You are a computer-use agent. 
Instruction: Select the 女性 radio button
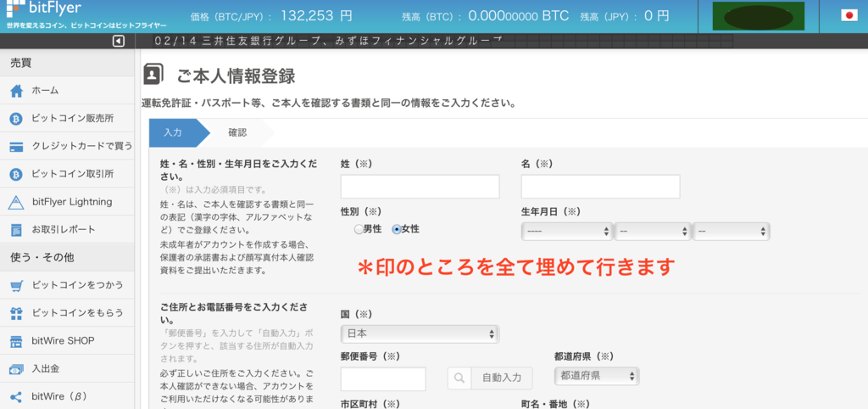pyautogui.click(x=396, y=229)
